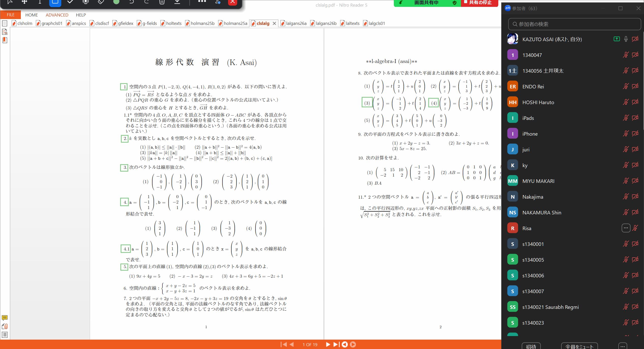
Task: Go to the previous page
Action: click(292, 344)
